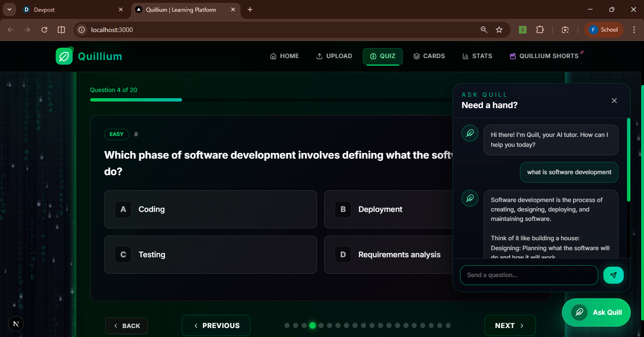
Task: Close the Devpost tab
Action: click(121, 9)
